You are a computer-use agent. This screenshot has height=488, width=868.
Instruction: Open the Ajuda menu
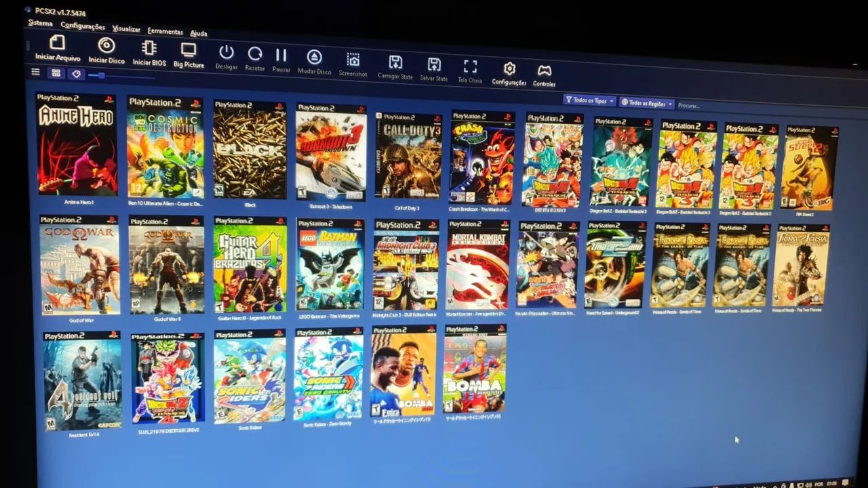tap(199, 33)
